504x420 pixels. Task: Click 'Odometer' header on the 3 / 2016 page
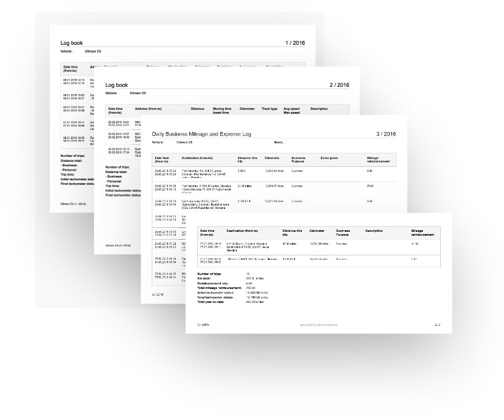point(272,158)
